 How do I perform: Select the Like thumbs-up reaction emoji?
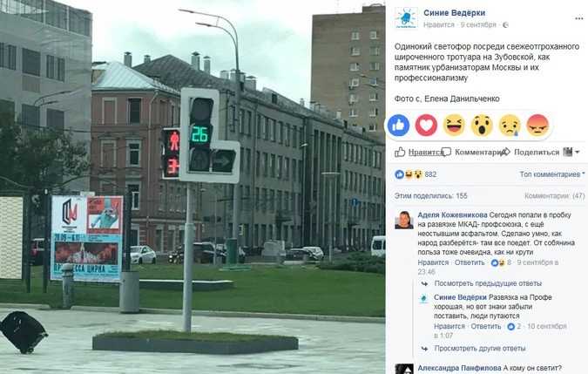[398, 126]
